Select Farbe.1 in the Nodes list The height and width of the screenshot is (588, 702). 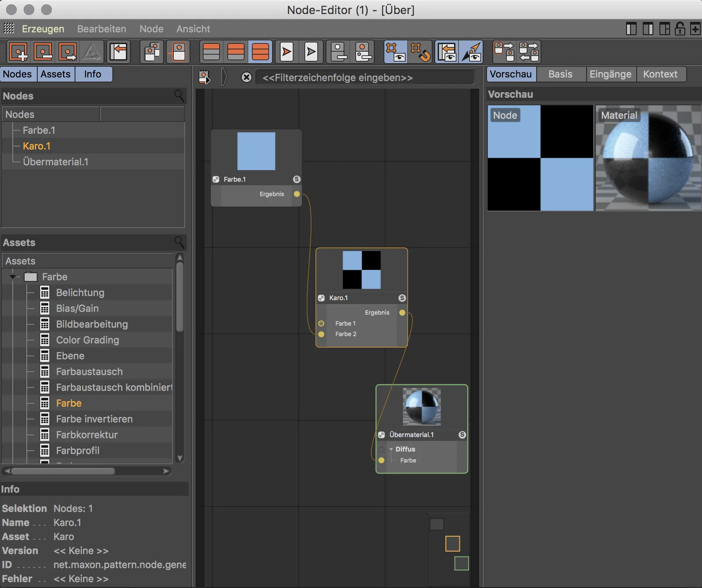point(39,130)
